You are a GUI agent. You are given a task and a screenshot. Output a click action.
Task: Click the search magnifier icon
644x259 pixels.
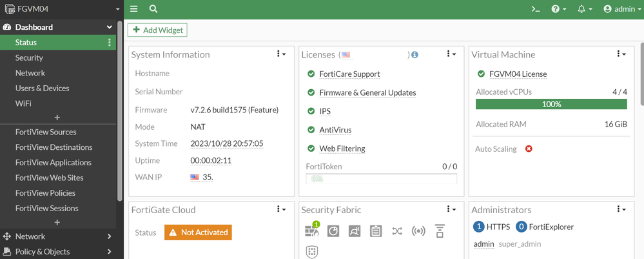click(153, 9)
